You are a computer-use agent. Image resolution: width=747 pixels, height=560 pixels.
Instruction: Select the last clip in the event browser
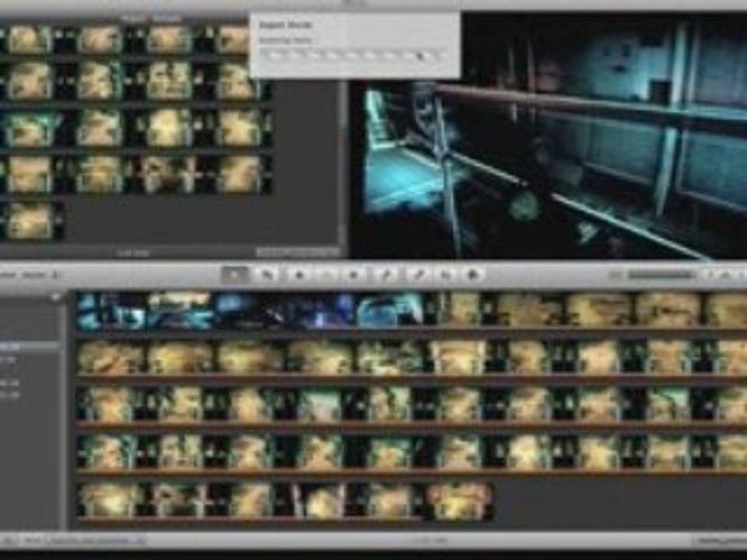[460, 500]
